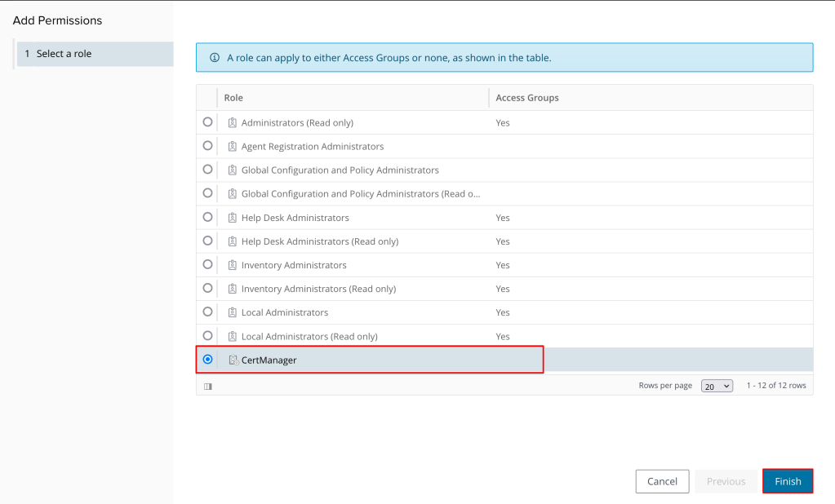Click the role icon beside Help Desk Administrators

coord(233,218)
